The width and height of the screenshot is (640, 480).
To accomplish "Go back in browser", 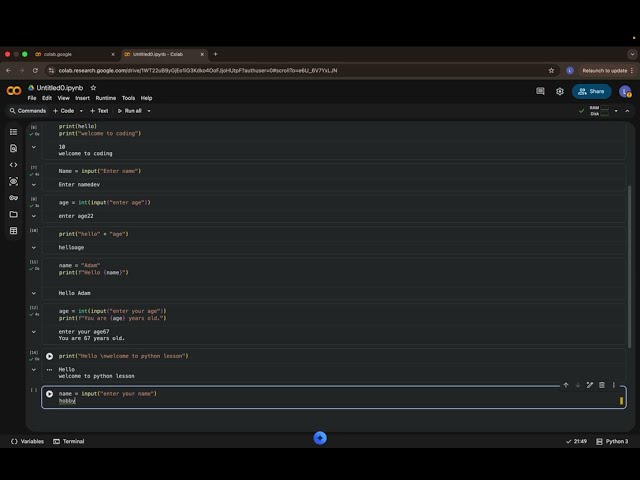I will click(x=9, y=71).
